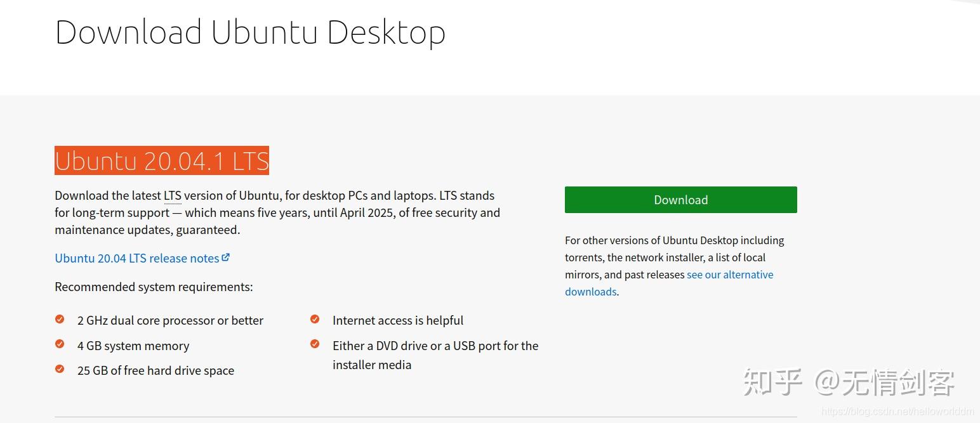Select the "25 GB of free hard drive space" item
Screen dimensions: 980x423
156,370
